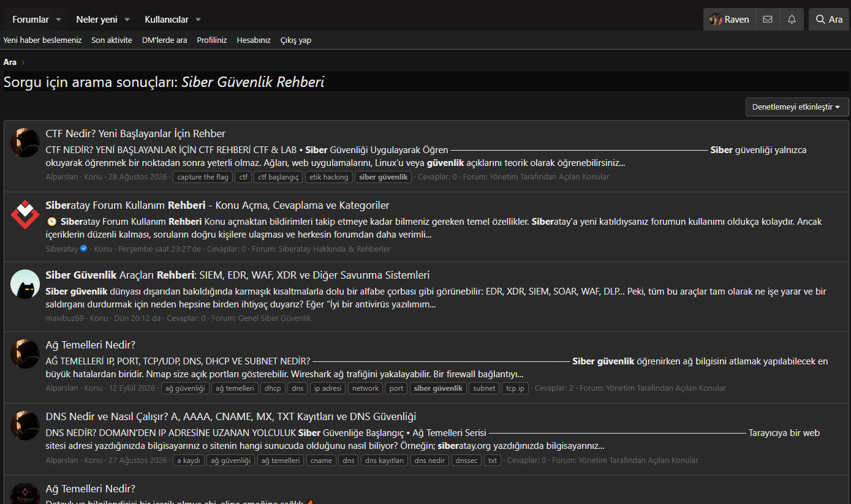Click the dnssec tag
This screenshot has height=504, width=851.
point(467,461)
